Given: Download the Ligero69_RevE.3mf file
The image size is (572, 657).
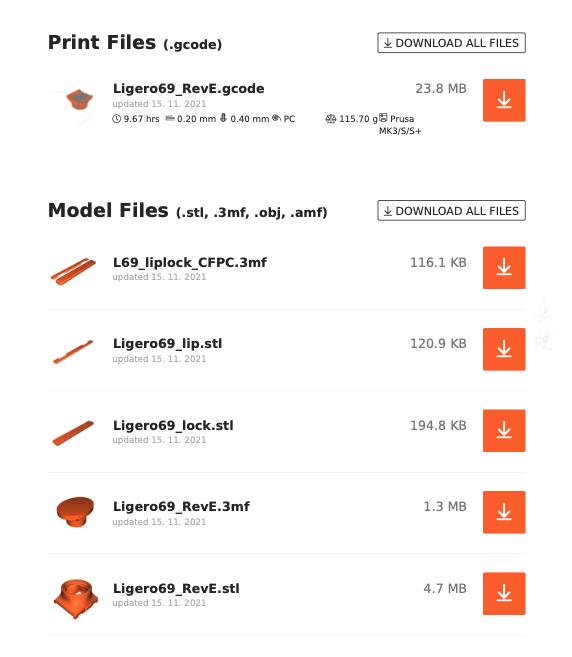Looking at the screenshot, I should click(x=504, y=512).
